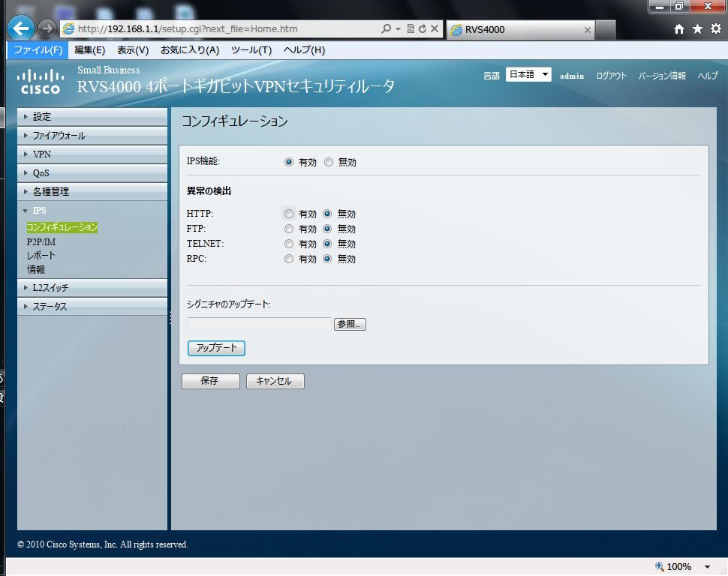The width and height of the screenshot is (728, 576).
Task: Open the zoom level dropdown arrow
Action: tap(707, 567)
